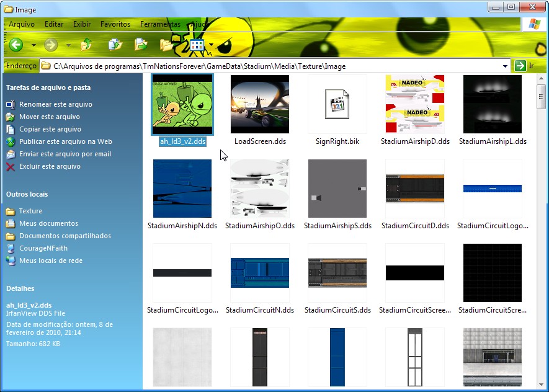Click the StadiumCircuitD.dds file name

(415, 226)
